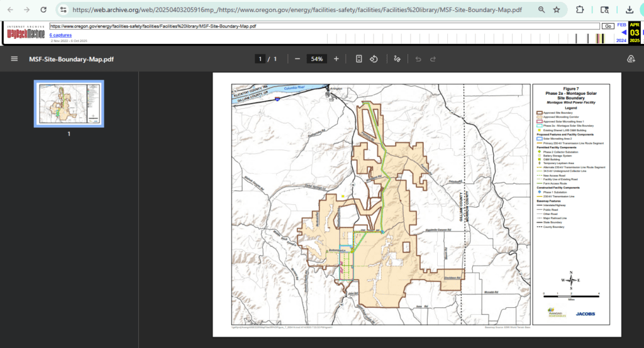Image resolution: width=644 pixels, height=348 pixels.
Task: Click the Go button in Wayback bar
Action: pyautogui.click(x=608, y=26)
